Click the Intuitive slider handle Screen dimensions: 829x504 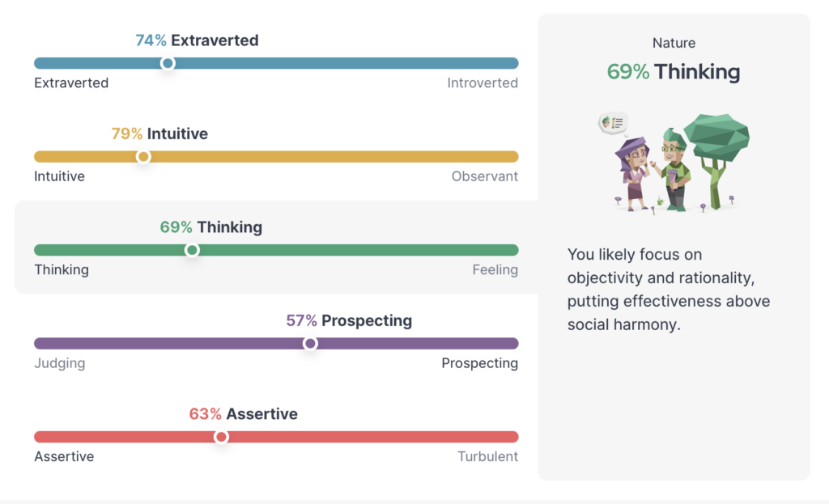142,157
